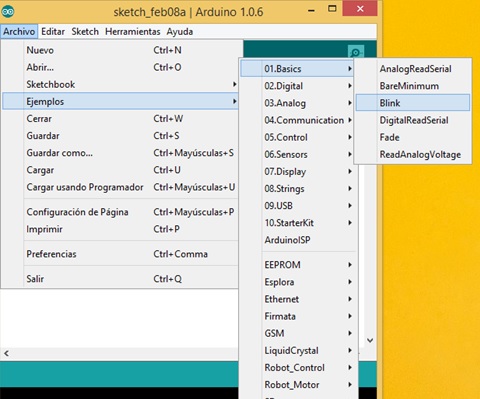This screenshot has height=399, width=480.
Task: Open the Blink example sketch
Action: (413, 103)
